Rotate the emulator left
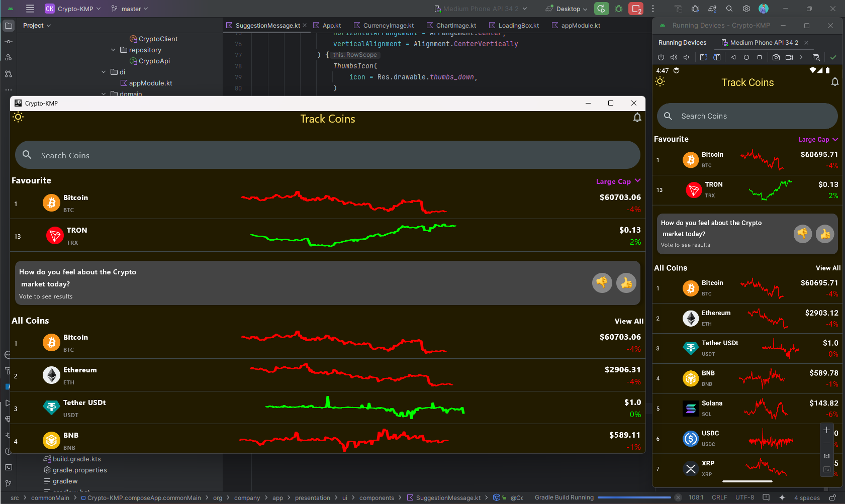 (x=704, y=57)
